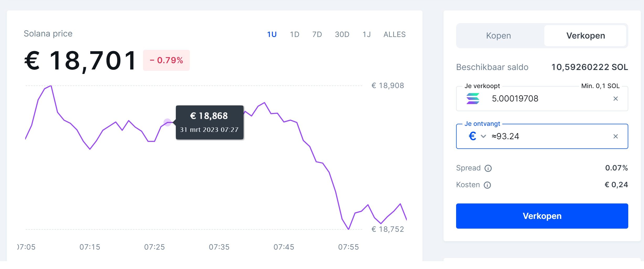Click the Solana logo icon
Viewport: 644px width, 269px height.
[473, 99]
